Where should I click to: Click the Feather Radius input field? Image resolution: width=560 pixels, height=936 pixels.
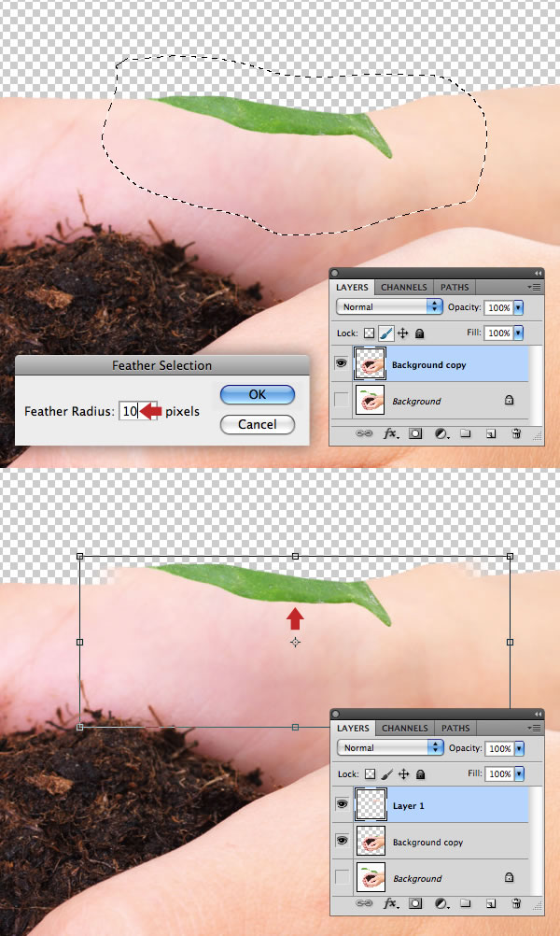click(x=138, y=411)
